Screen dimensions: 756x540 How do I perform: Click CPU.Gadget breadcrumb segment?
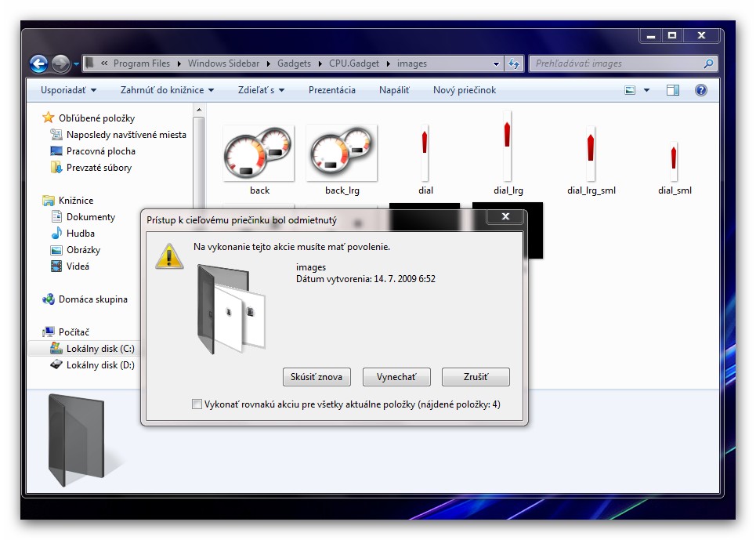click(x=354, y=63)
